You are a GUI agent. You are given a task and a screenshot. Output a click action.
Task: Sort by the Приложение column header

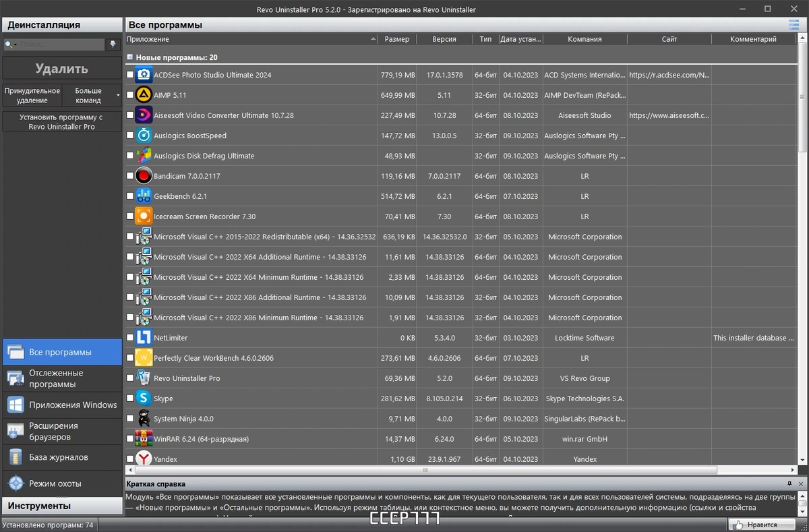(x=251, y=39)
